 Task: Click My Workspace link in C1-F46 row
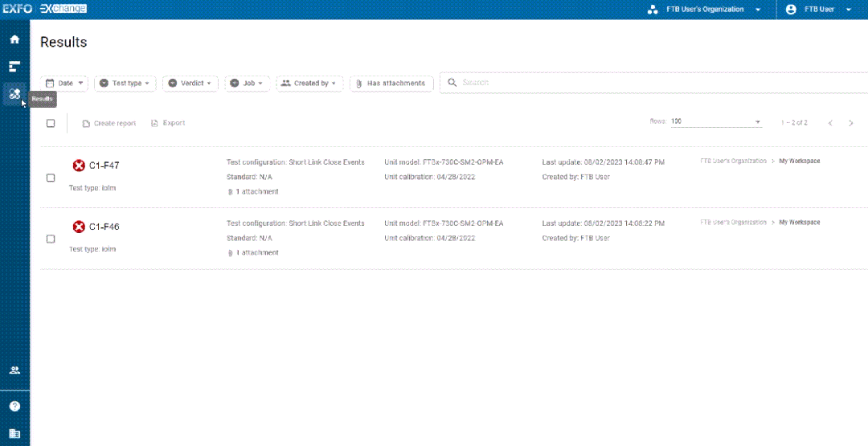(x=800, y=222)
